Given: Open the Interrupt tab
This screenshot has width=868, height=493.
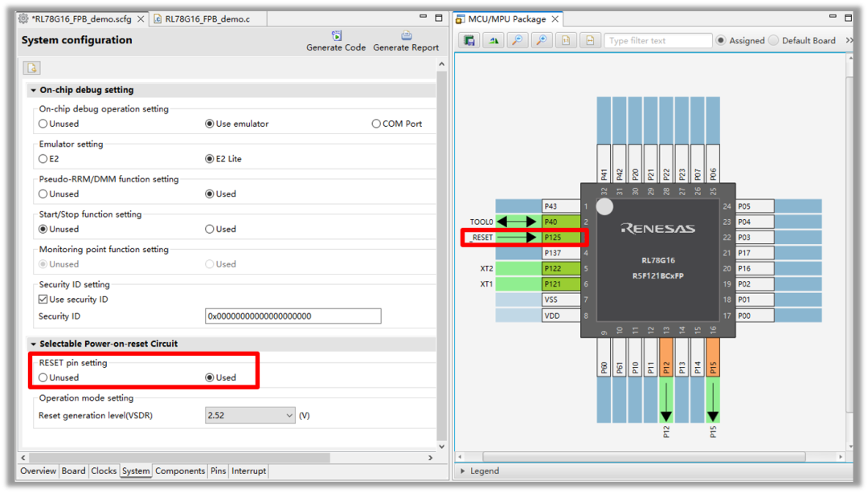Looking at the screenshot, I should (x=248, y=471).
